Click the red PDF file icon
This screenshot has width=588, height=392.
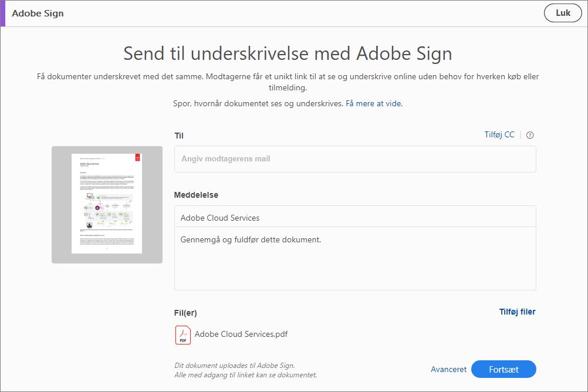coord(183,335)
